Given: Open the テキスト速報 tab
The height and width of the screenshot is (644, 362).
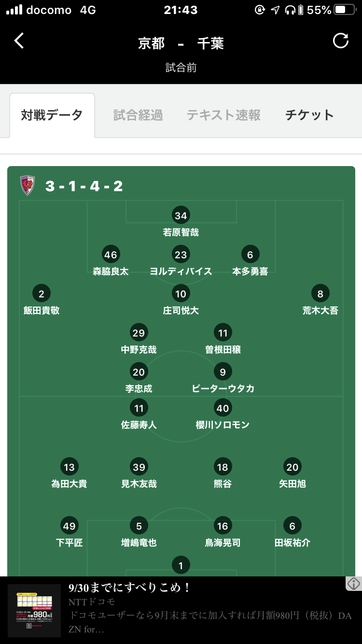Looking at the screenshot, I should coord(223,115).
